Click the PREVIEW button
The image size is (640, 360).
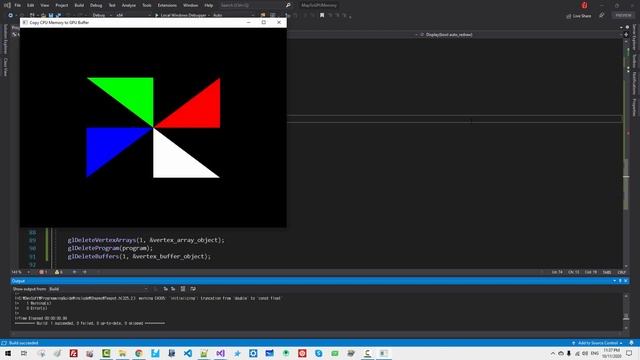click(623, 15)
